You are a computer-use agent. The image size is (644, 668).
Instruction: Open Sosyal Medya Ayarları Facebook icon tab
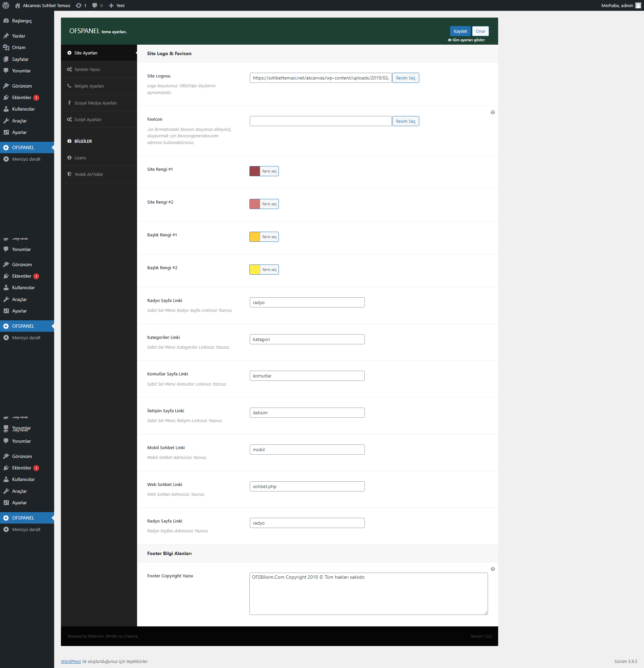click(x=99, y=103)
